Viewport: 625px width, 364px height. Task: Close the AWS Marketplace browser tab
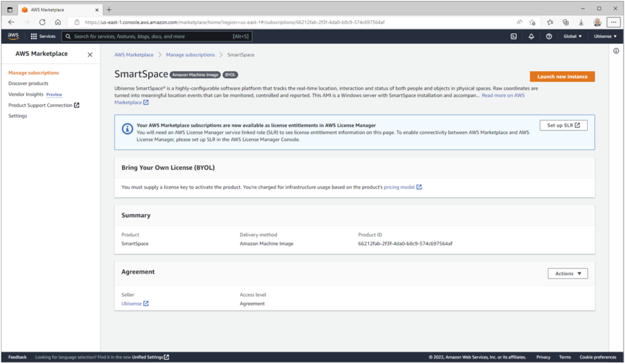point(97,10)
